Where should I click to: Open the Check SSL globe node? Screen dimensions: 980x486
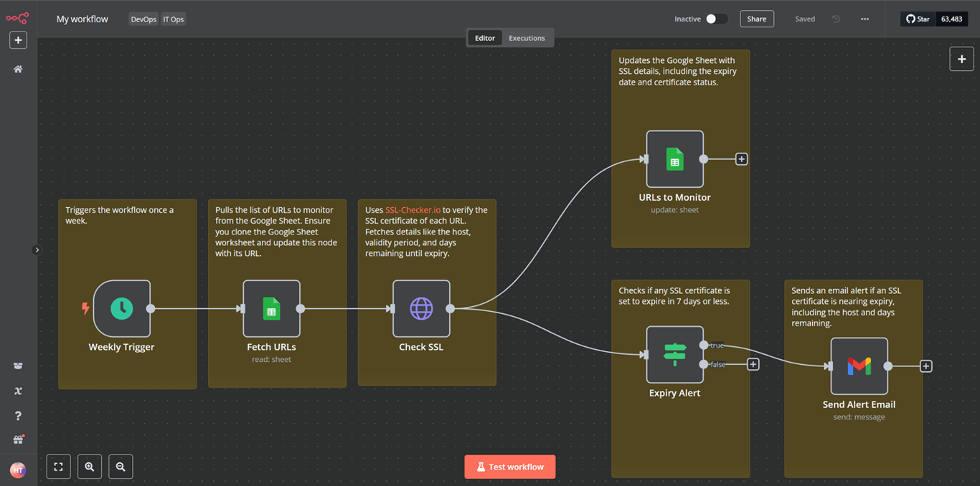(x=421, y=308)
